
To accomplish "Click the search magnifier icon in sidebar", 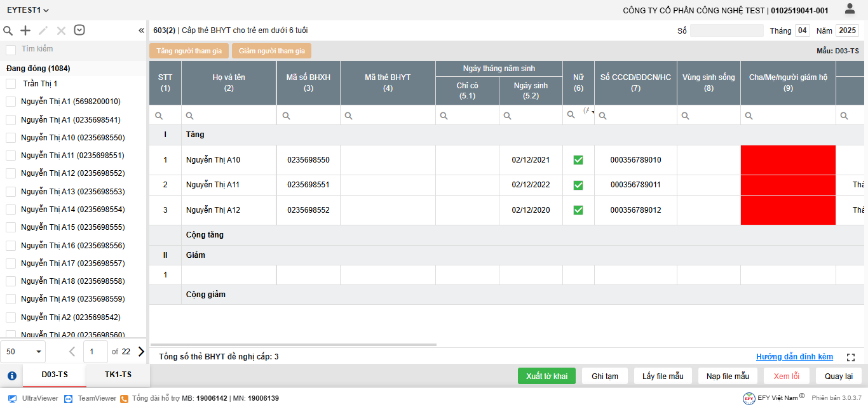I will point(8,30).
